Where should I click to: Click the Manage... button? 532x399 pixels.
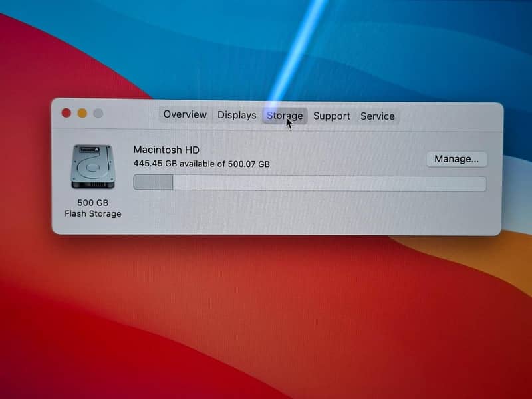click(x=457, y=159)
